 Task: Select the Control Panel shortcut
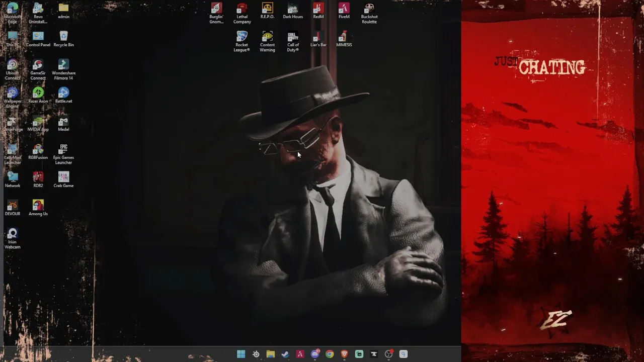click(x=38, y=39)
